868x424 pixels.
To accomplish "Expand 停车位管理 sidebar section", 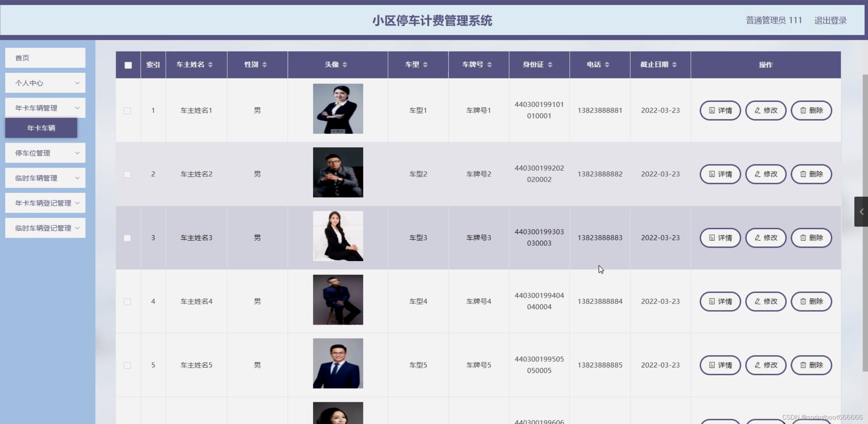I will pyautogui.click(x=45, y=153).
